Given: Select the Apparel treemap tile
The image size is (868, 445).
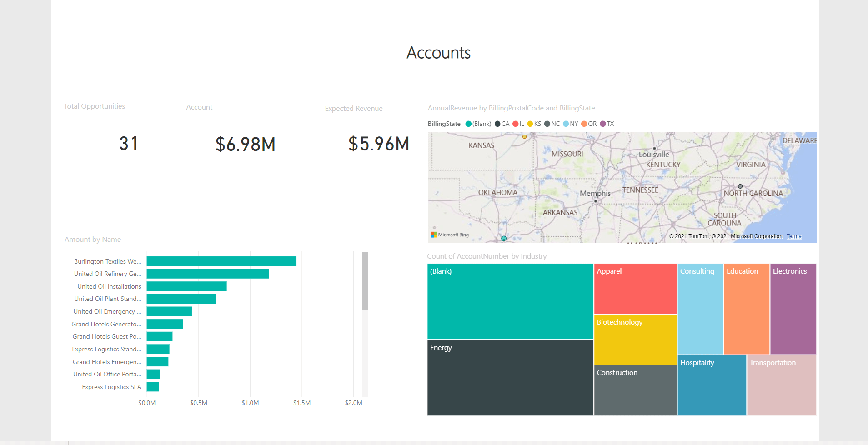Looking at the screenshot, I should coord(635,289).
